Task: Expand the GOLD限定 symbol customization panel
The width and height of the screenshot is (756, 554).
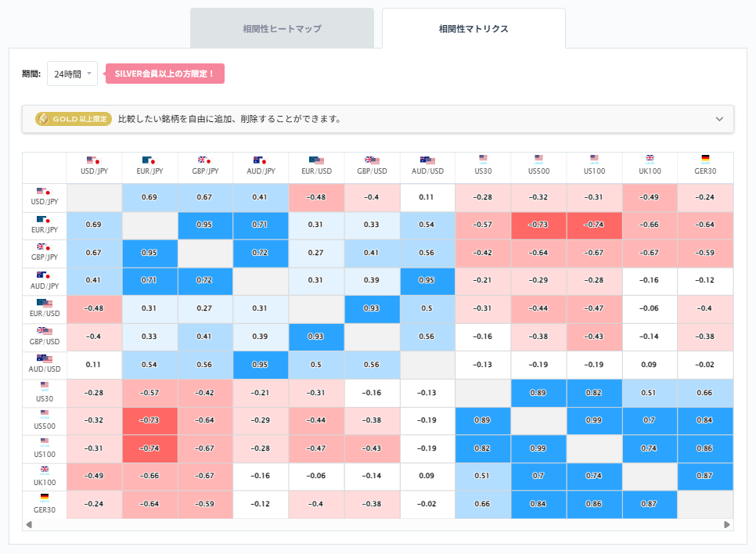Action: point(719,119)
